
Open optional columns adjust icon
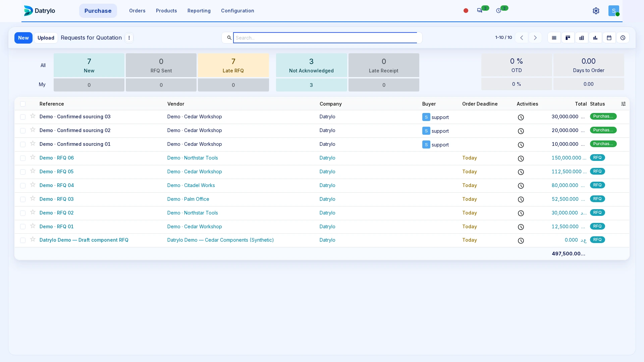(x=624, y=104)
